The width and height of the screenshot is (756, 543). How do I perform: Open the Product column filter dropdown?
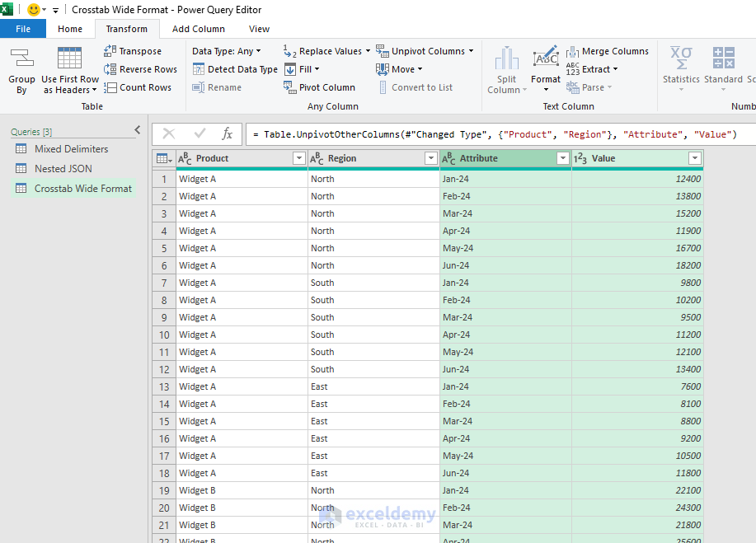(x=299, y=158)
